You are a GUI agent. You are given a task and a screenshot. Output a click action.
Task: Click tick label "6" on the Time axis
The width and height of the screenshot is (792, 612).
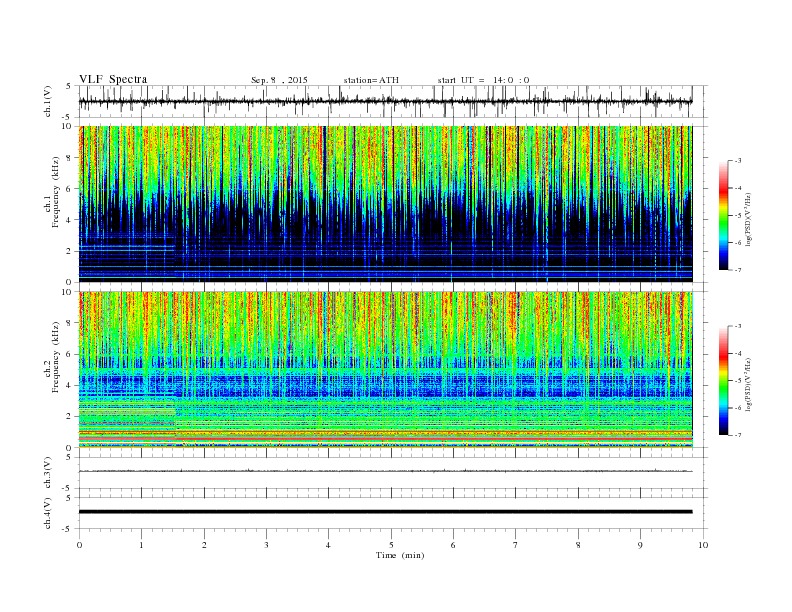(x=453, y=545)
